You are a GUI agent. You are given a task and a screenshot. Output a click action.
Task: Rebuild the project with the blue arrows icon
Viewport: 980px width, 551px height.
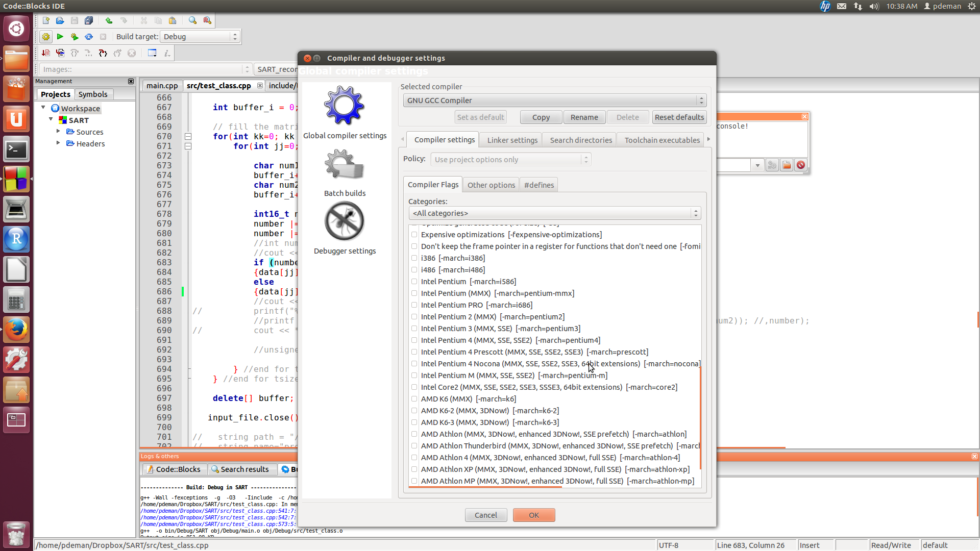[x=89, y=37]
